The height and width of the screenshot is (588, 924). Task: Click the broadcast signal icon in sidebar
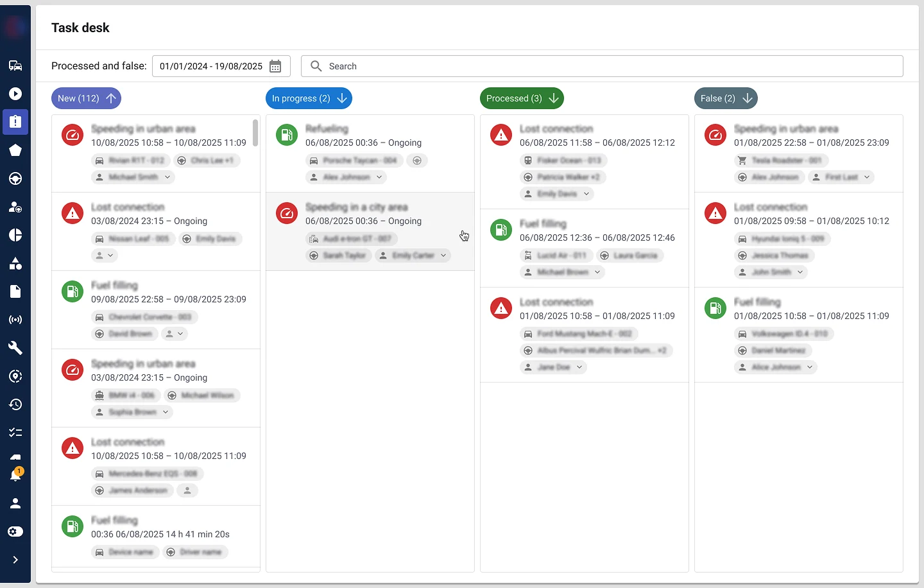coord(15,320)
